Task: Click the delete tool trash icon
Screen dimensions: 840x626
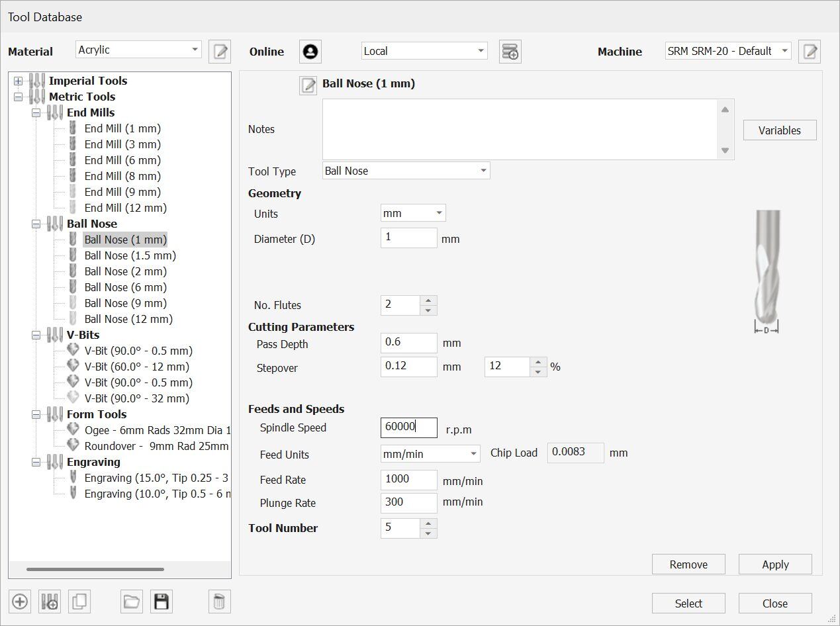Action: point(220,602)
